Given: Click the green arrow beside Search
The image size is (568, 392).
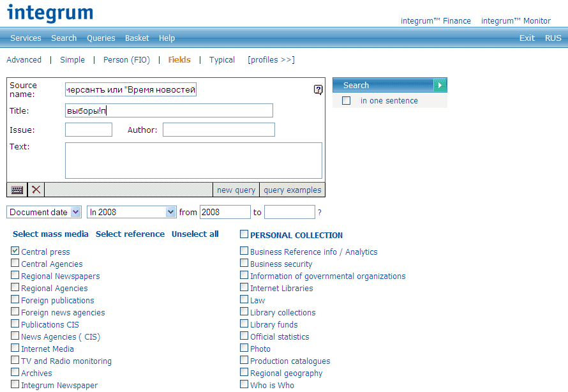Looking at the screenshot, I should [x=440, y=85].
